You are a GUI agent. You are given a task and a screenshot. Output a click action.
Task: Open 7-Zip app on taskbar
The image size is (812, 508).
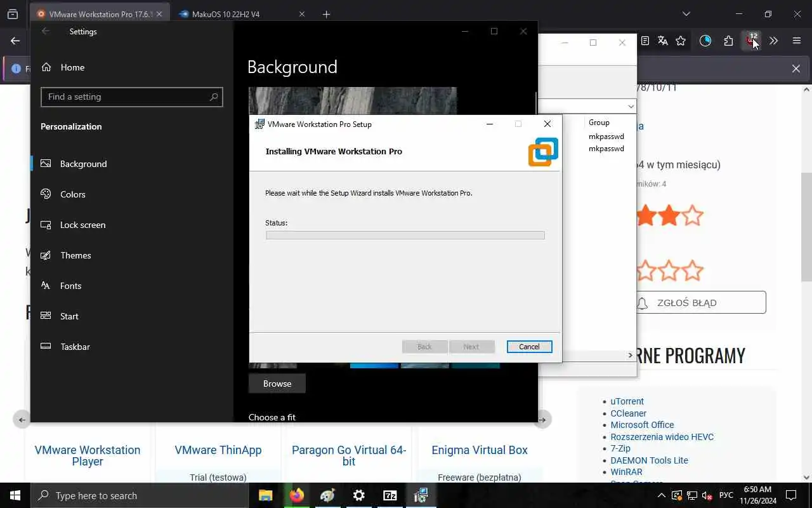pos(390,495)
